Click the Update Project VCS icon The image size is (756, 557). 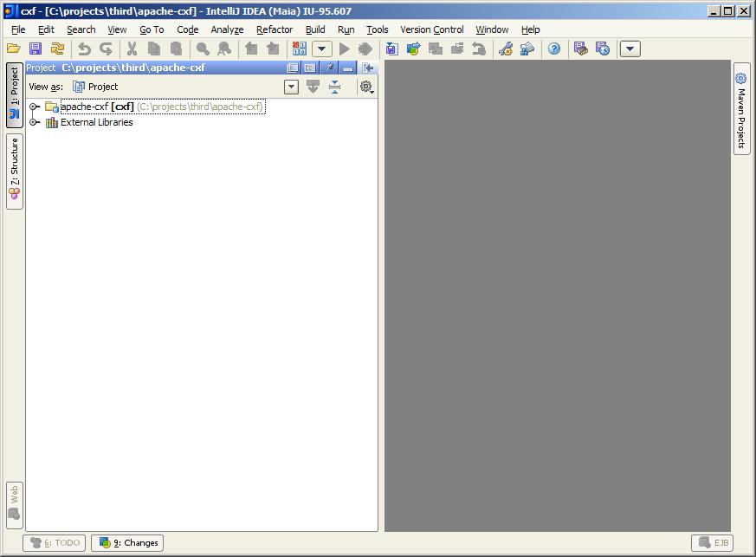coord(392,49)
